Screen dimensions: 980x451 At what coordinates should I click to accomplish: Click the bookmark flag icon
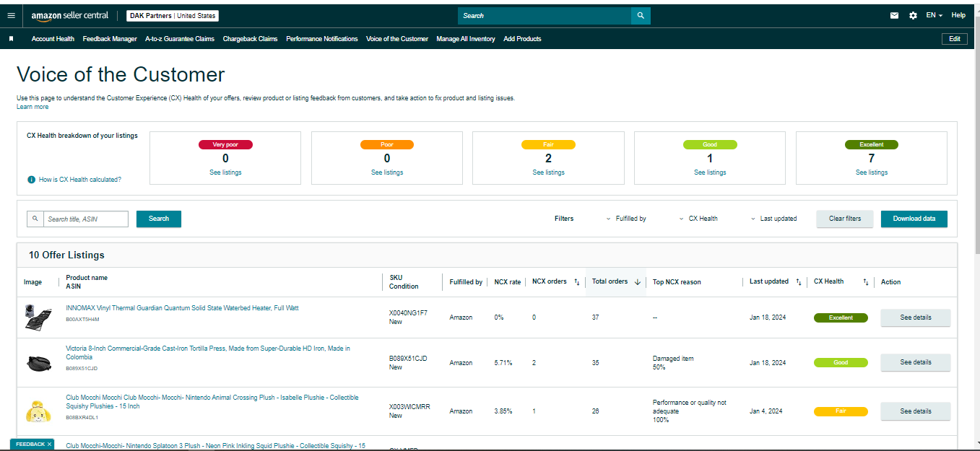[x=11, y=39]
